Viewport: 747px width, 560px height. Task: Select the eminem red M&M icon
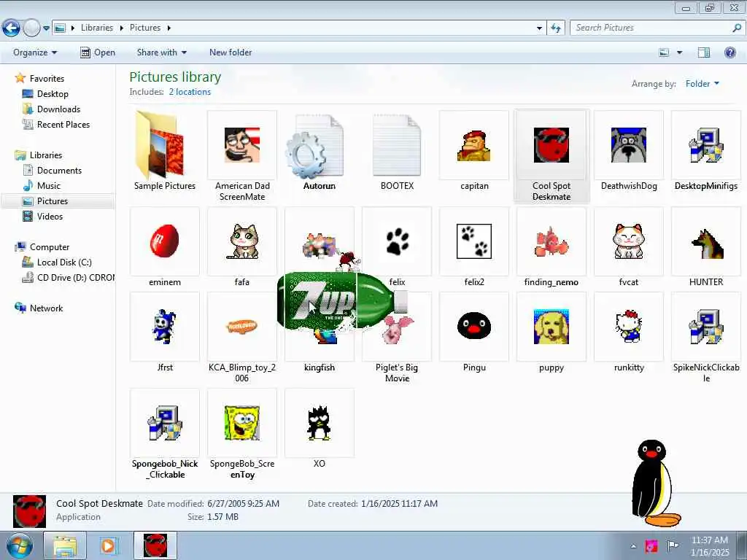[x=164, y=241]
